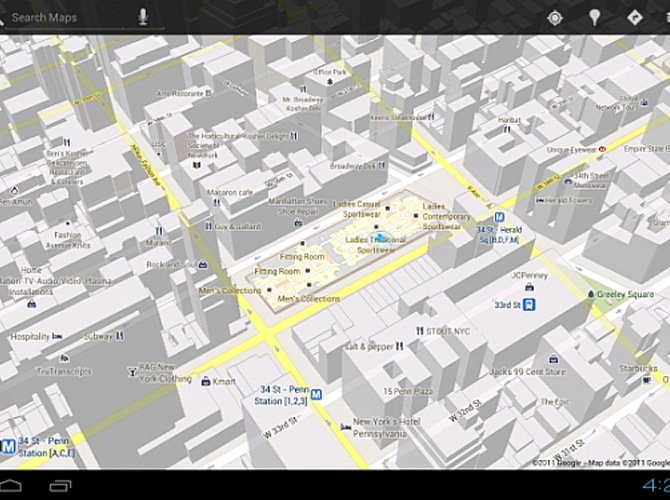Tap the W 31st St street label
This screenshot has width=670, height=500.
567,449
